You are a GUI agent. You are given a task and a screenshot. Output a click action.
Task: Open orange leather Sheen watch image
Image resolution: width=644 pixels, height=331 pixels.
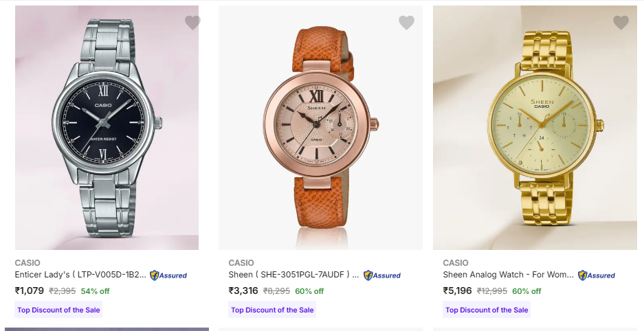pyautogui.click(x=320, y=127)
